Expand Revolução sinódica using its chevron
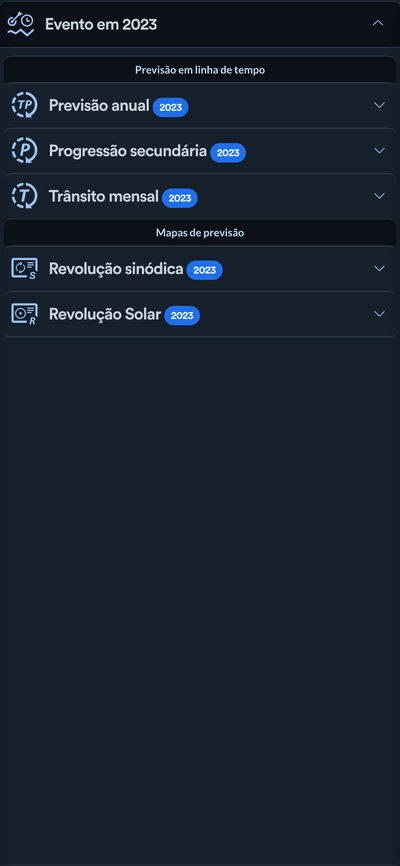The width and height of the screenshot is (400, 866). [379, 268]
